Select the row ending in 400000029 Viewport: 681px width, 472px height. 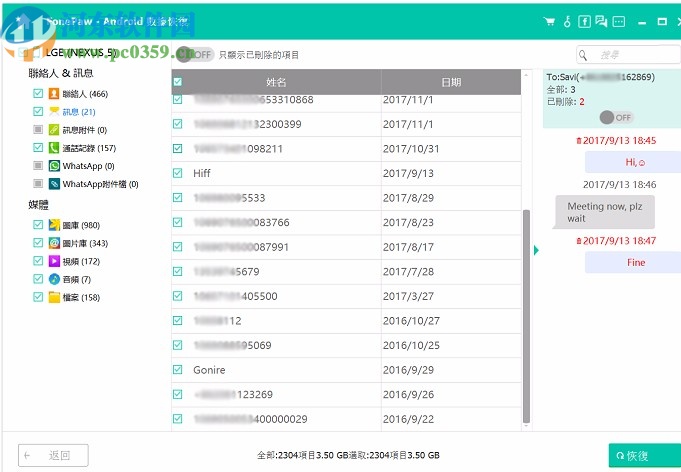click(x=346, y=419)
